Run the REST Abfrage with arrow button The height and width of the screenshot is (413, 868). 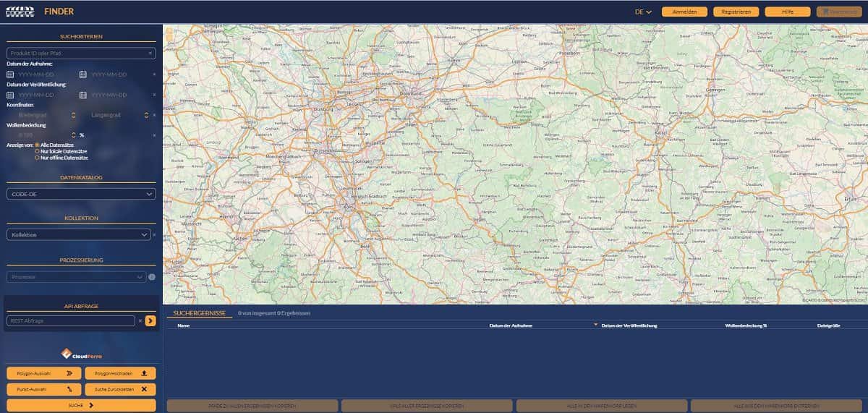(150, 320)
